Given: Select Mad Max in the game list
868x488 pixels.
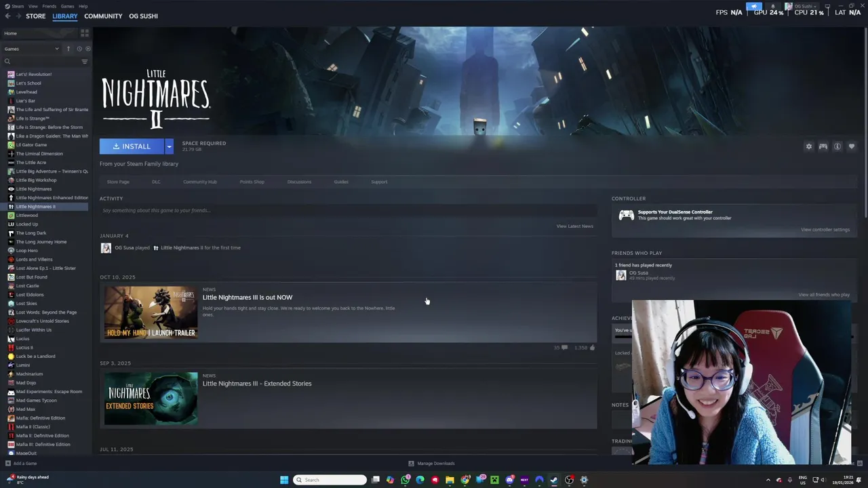Looking at the screenshot, I should point(26,409).
